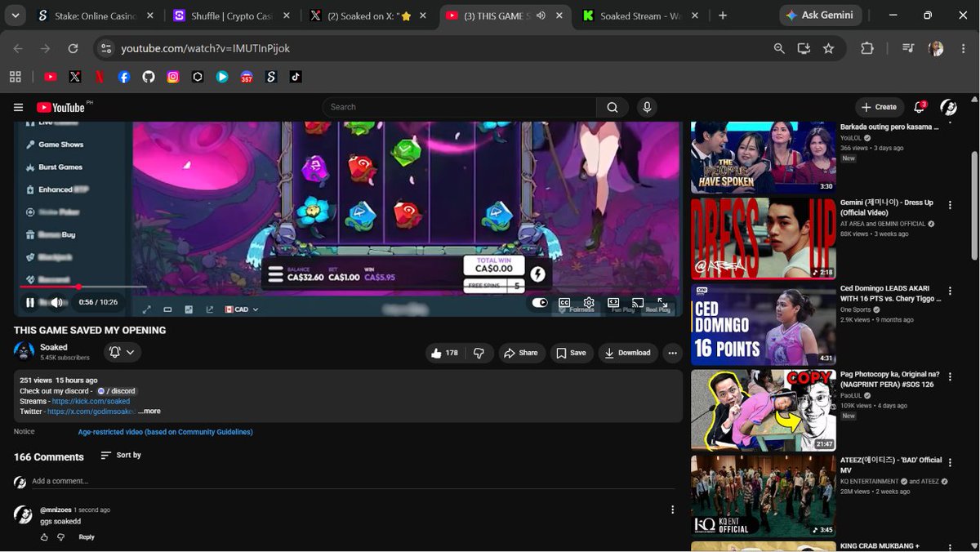Open the Instagram bookmark icon
The width and height of the screenshot is (980, 552).
tap(173, 77)
